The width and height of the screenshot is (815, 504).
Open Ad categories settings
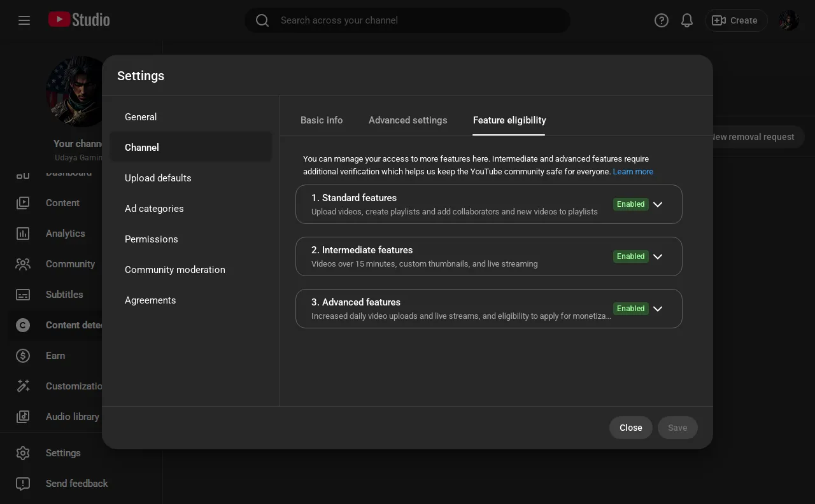(191, 209)
